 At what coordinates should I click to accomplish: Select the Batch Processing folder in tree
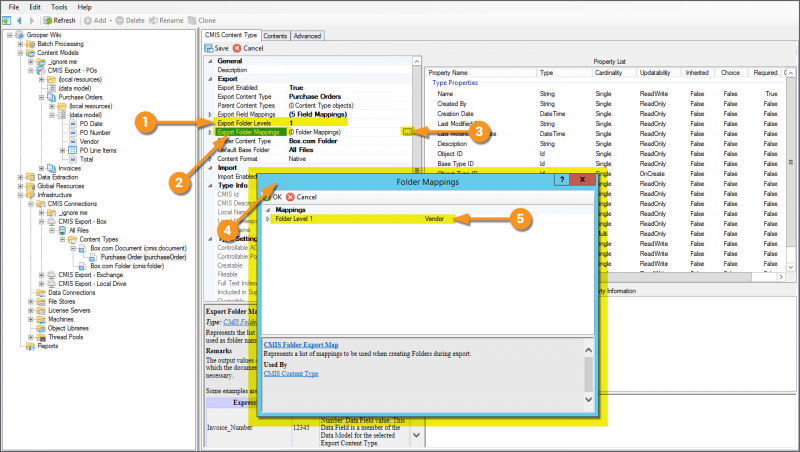tap(60, 44)
